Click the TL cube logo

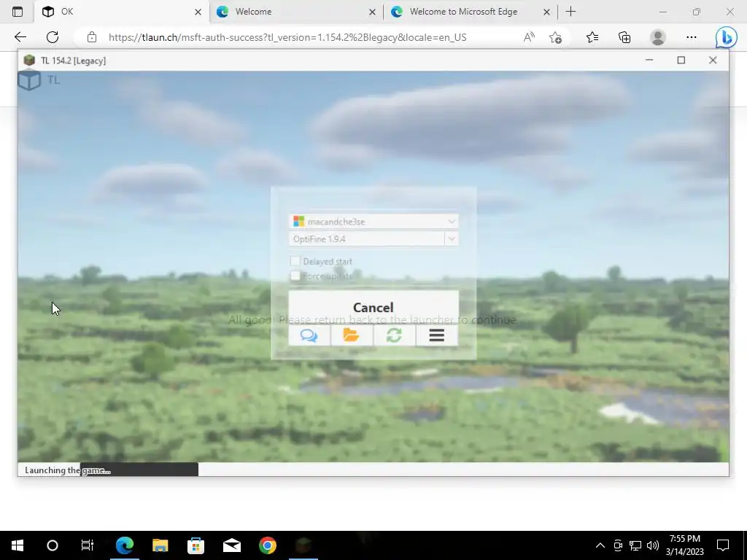(x=29, y=80)
